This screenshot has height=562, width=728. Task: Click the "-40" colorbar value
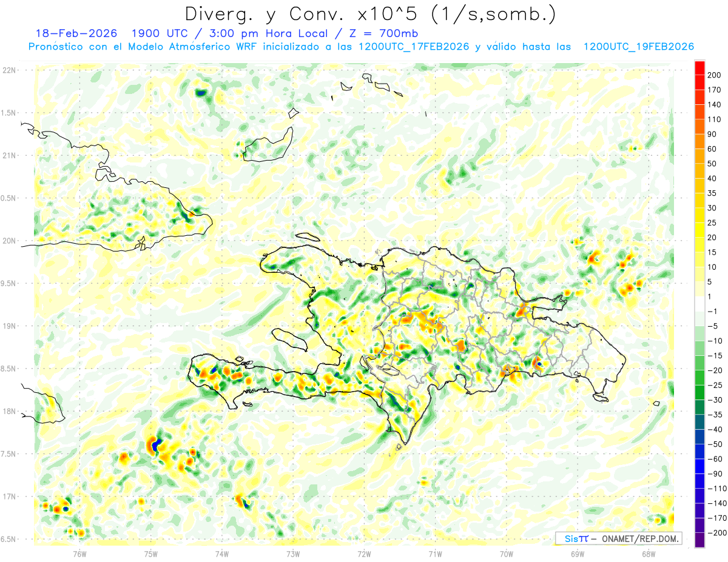pyautogui.click(x=715, y=429)
